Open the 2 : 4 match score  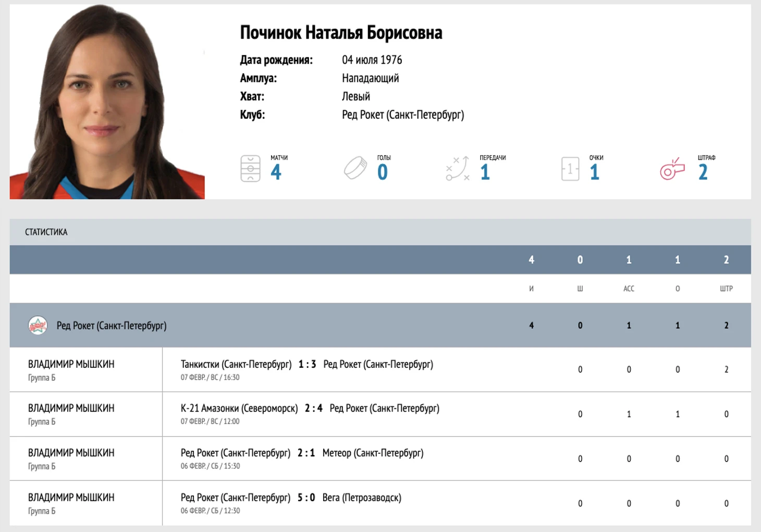click(x=314, y=409)
